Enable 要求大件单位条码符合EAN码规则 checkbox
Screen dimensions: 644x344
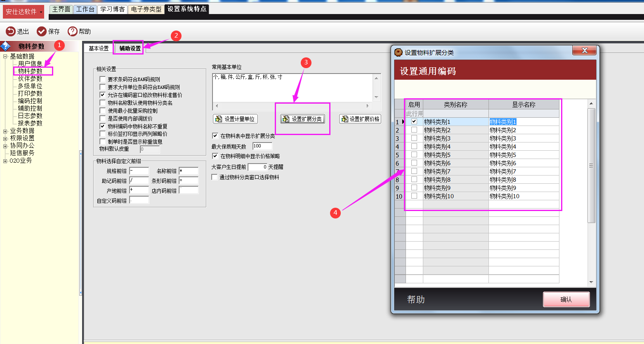(x=103, y=87)
